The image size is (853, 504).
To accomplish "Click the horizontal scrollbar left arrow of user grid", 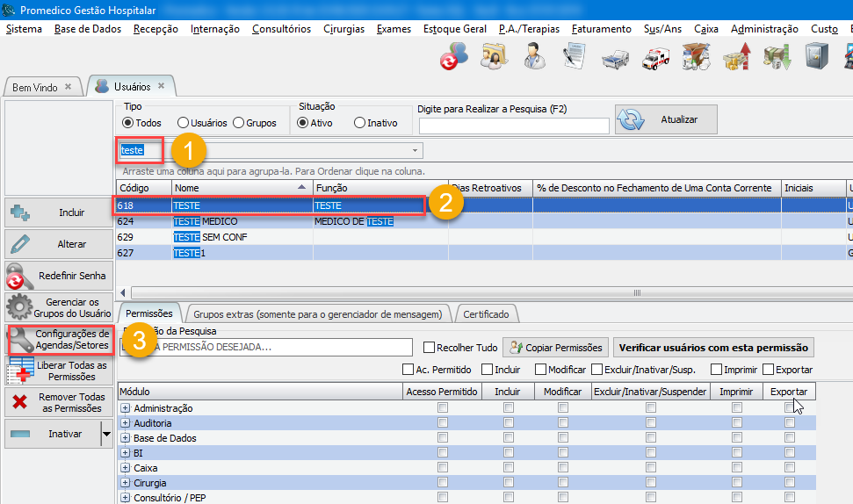I will [x=122, y=292].
